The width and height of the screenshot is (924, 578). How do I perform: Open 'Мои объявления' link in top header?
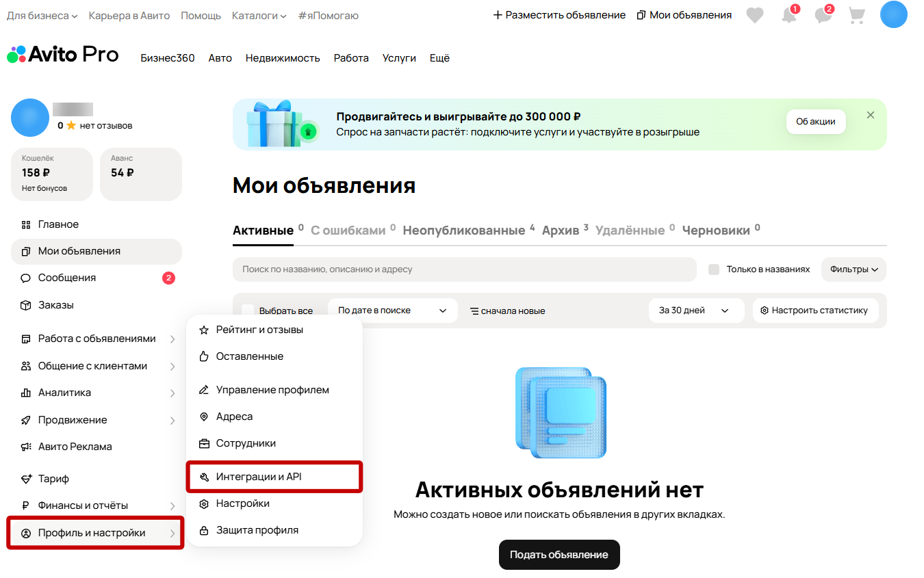tap(684, 15)
